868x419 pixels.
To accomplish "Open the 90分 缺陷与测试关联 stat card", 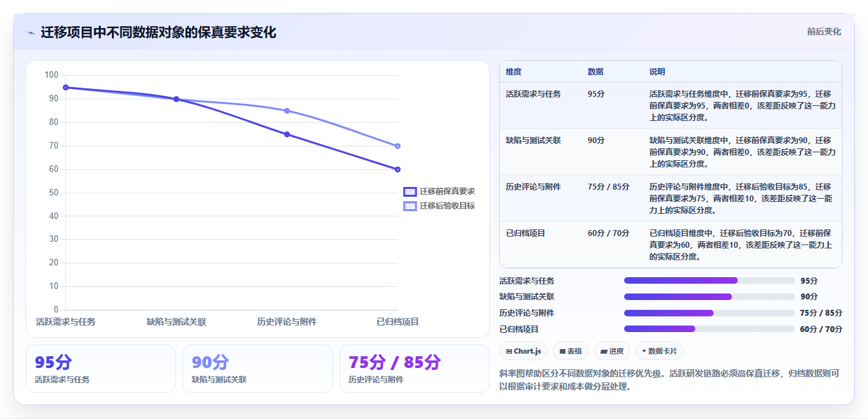I will (258, 369).
